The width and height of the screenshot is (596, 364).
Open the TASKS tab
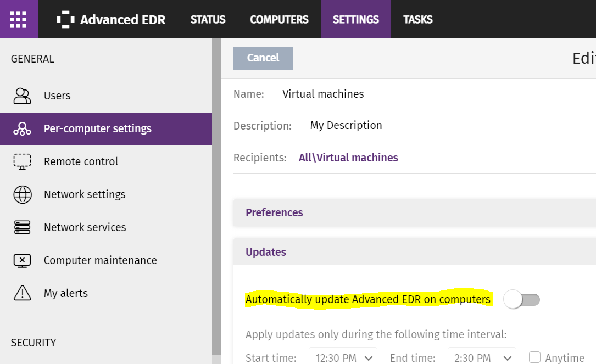417,19
